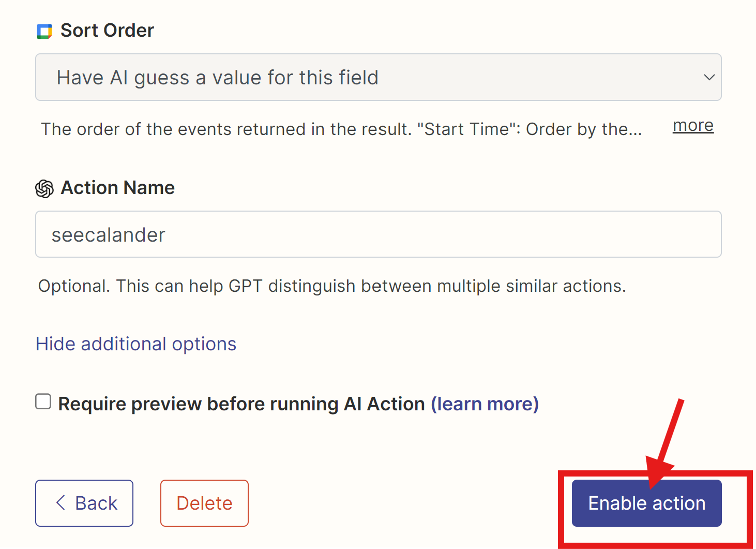Viewport: 756px width, 549px height.
Task: Click the OpenAI logo beside Action Name
Action: pyautogui.click(x=44, y=189)
